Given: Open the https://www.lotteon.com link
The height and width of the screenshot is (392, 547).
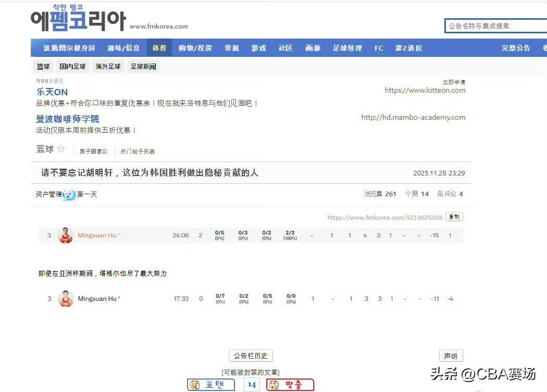Looking at the screenshot, I should (x=424, y=90).
